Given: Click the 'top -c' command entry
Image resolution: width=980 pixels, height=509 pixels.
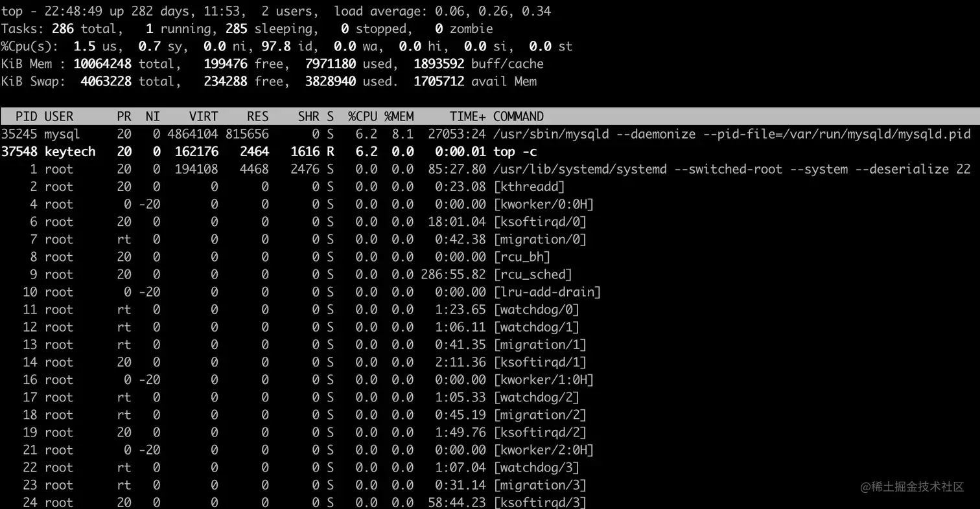Looking at the screenshot, I should 515,152.
